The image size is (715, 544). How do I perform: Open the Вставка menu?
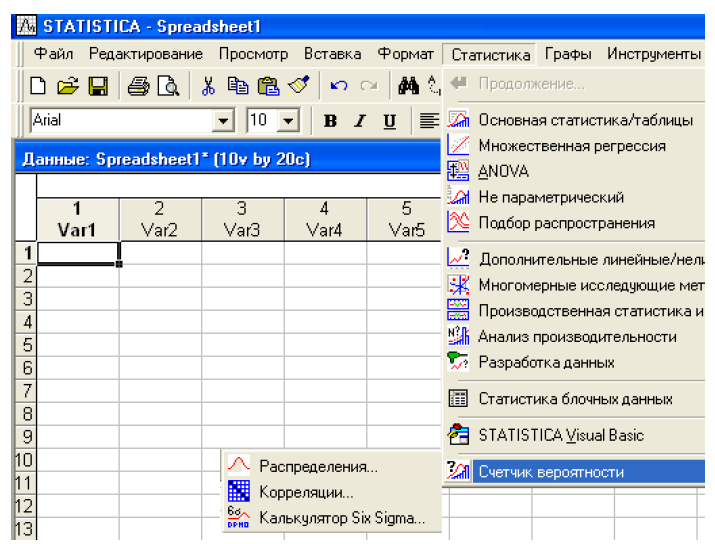[x=332, y=54]
